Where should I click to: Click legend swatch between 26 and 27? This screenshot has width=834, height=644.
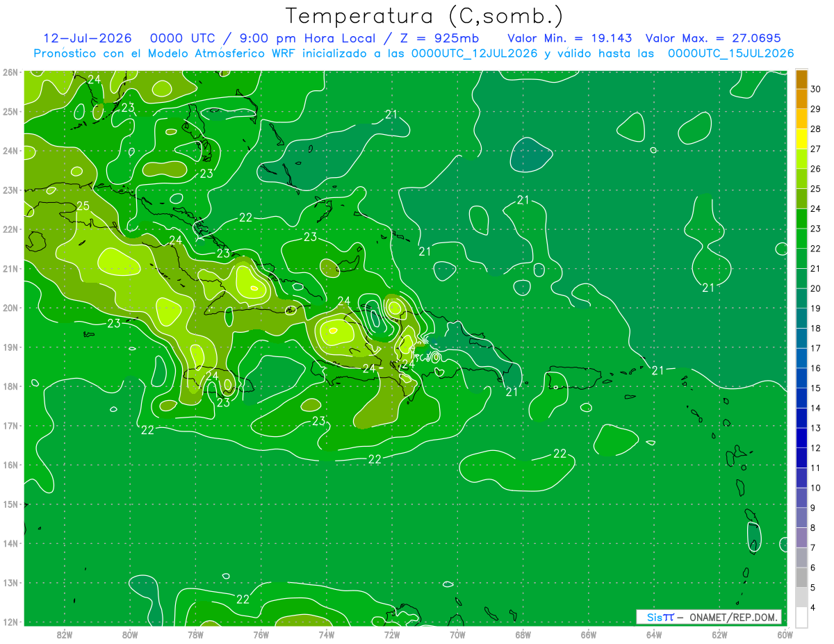click(801, 159)
